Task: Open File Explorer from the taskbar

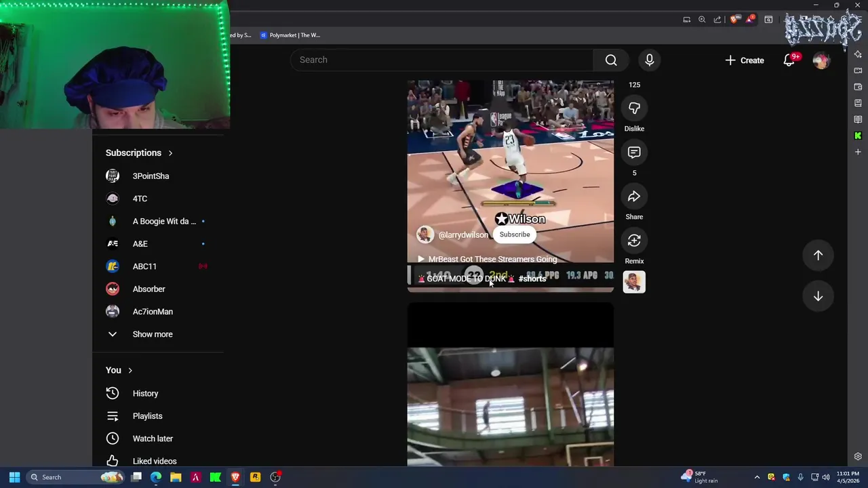Action: [x=176, y=477]
